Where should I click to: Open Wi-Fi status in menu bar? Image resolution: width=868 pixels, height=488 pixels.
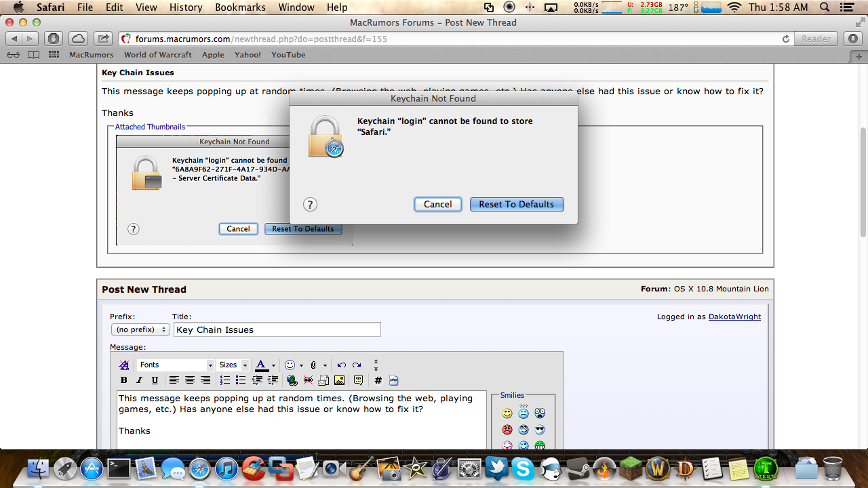pyautogui.click(x=734, y=7)
